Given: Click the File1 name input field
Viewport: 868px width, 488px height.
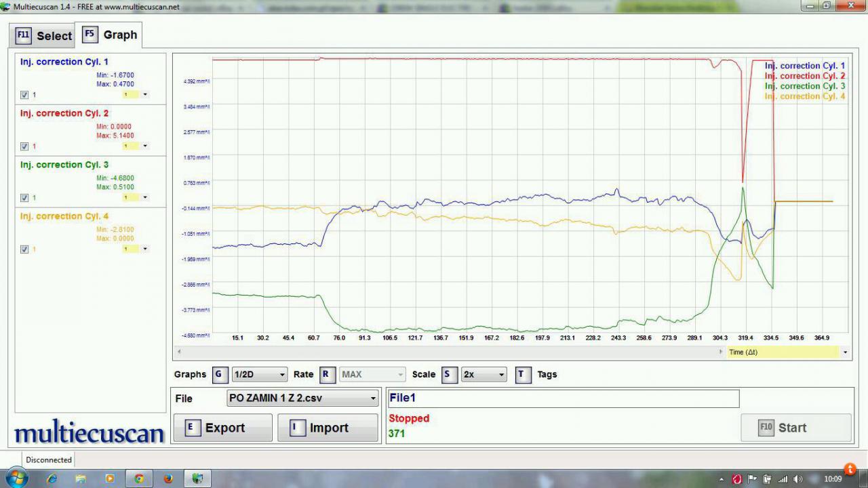Looking at the screenshot, I should tap(563, 399).
